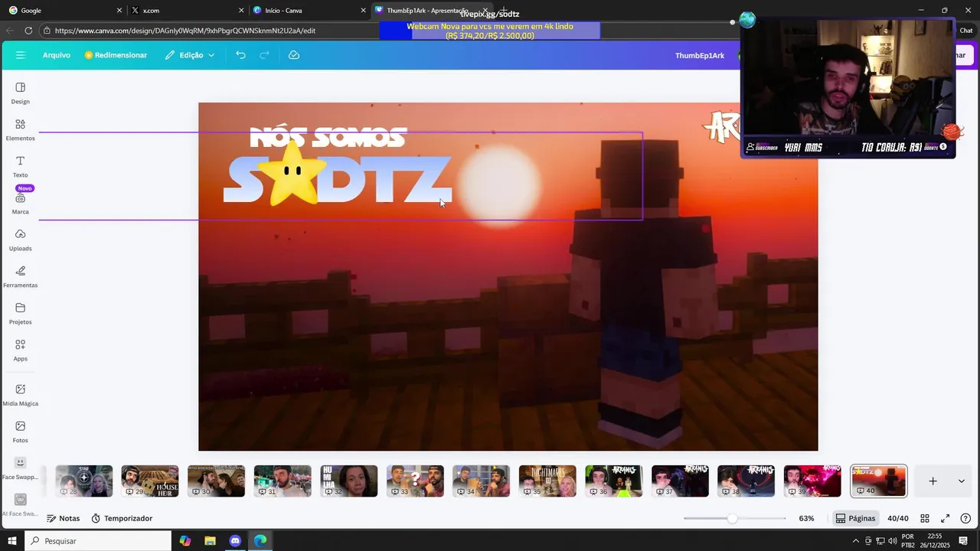980x551 pixels.
Task: Open the Windows Start menu
Action: point(11,540)
